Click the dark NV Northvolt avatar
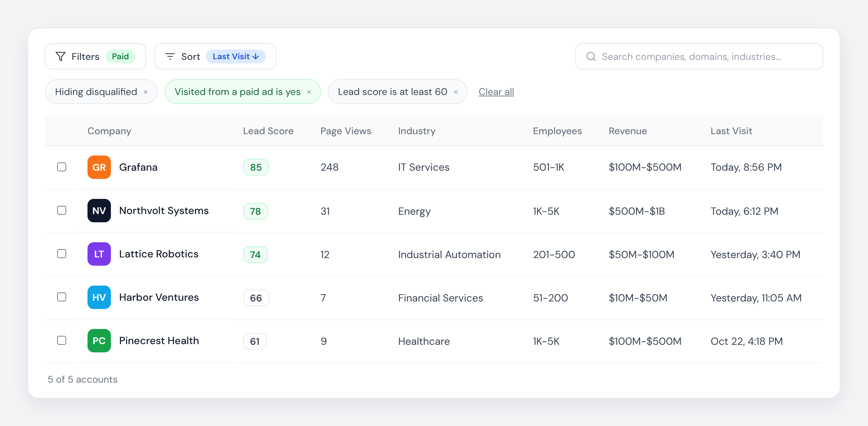The image size is (868, 426). (x=99, y=211)
